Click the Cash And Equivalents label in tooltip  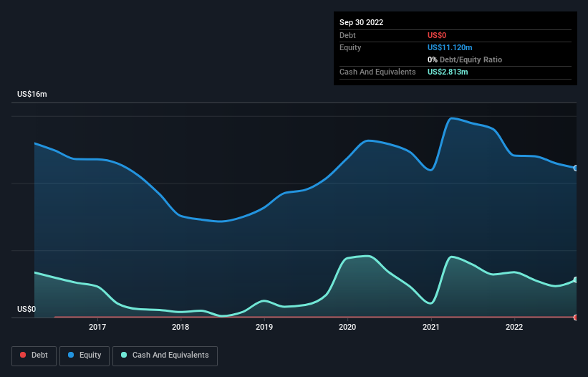[377, 72]
